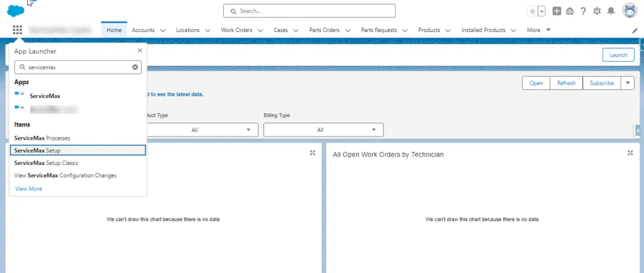
Task: Expand the left chart with expand icon
Action: tap(313, 153)
